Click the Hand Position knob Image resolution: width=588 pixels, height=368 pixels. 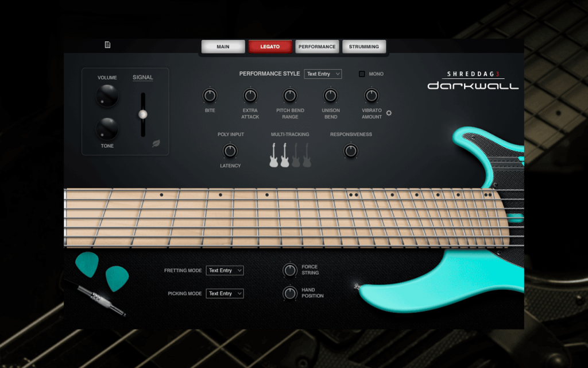point(290,293)
